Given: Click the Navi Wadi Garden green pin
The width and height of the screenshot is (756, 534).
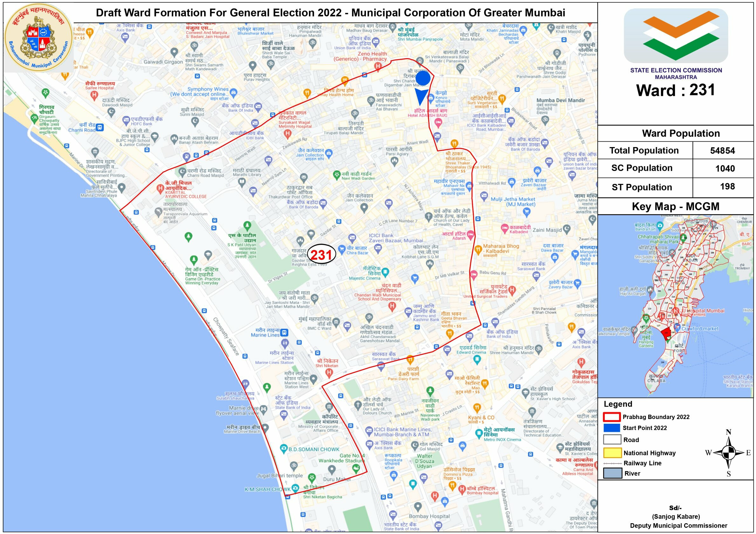Looking at the screenshot, I should click(x=336, y=175).
